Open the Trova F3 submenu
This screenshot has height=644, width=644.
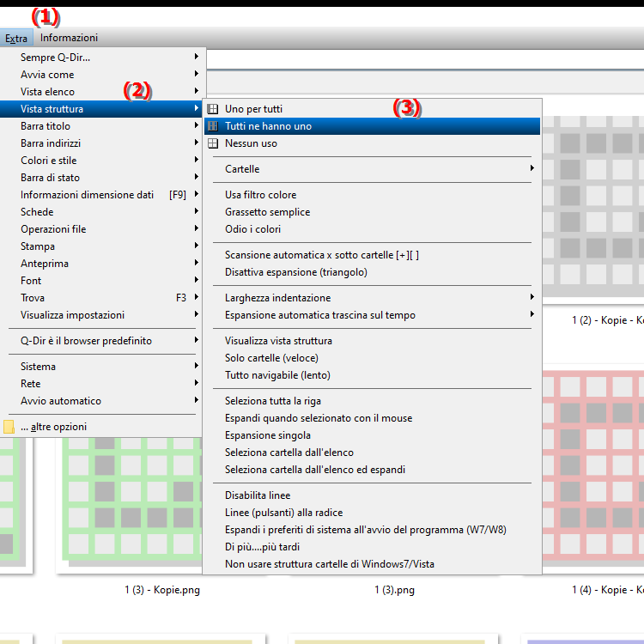(100, 298)
